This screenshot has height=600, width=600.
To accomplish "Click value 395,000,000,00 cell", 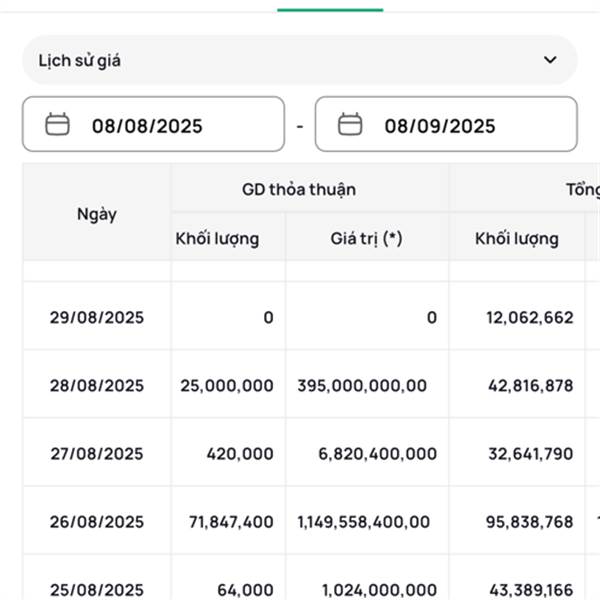I will pyautogui.click(x=362, y=386).
